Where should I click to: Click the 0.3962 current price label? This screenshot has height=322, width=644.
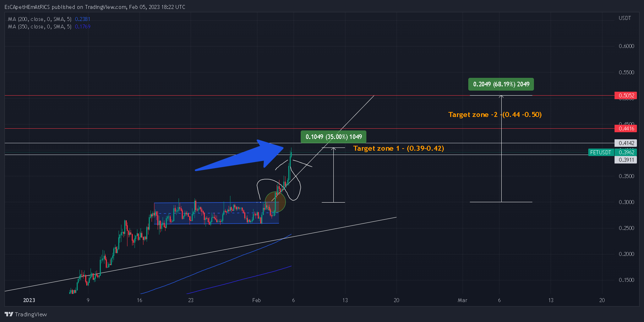coord(626,152)
